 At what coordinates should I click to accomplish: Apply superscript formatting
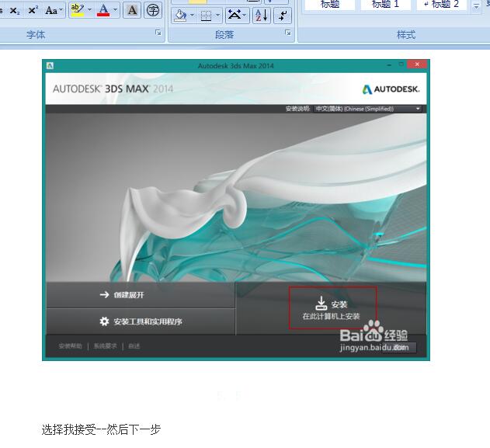[33, 11]
